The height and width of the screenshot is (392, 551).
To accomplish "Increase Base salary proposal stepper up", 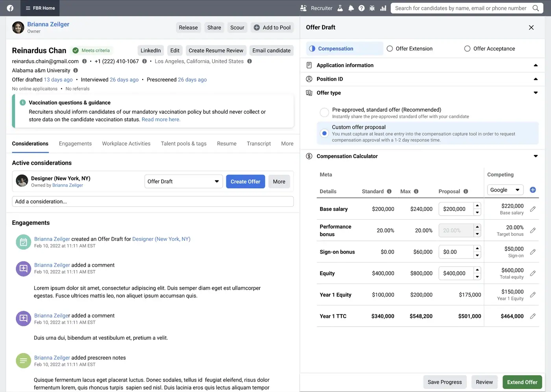I will coord(477,205).
